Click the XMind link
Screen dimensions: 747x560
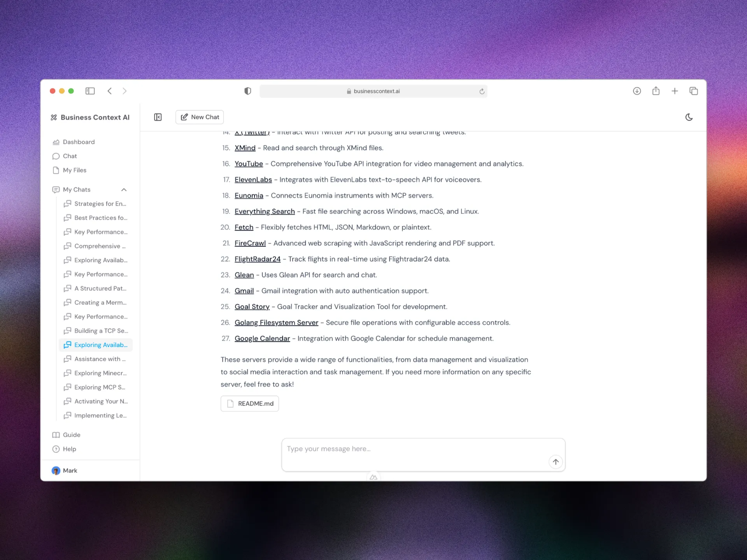coord(245,148)
